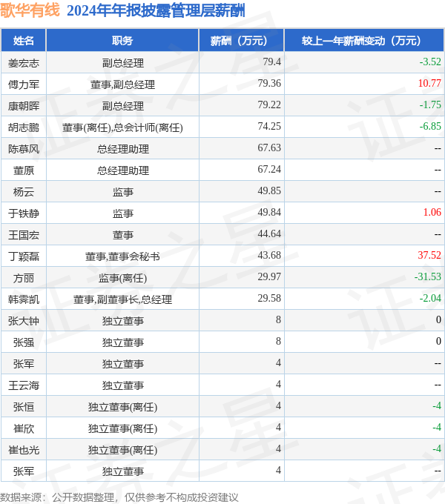445x504 pixels.
Task: Click salary change -3.52
Action: pyautogui.click(x=430, y=62)
